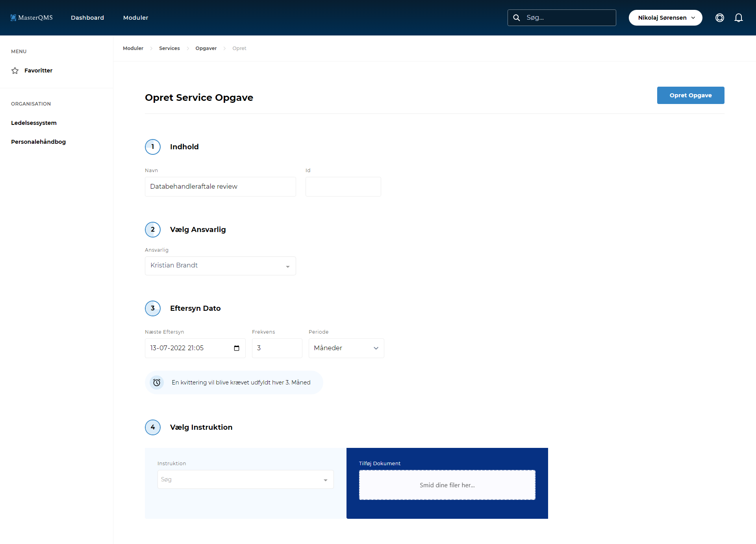Image resolution: width=756 pixels, height=544 pixels.
Task: Click the MasterQMS logo
Action: (x=31, y=18)
